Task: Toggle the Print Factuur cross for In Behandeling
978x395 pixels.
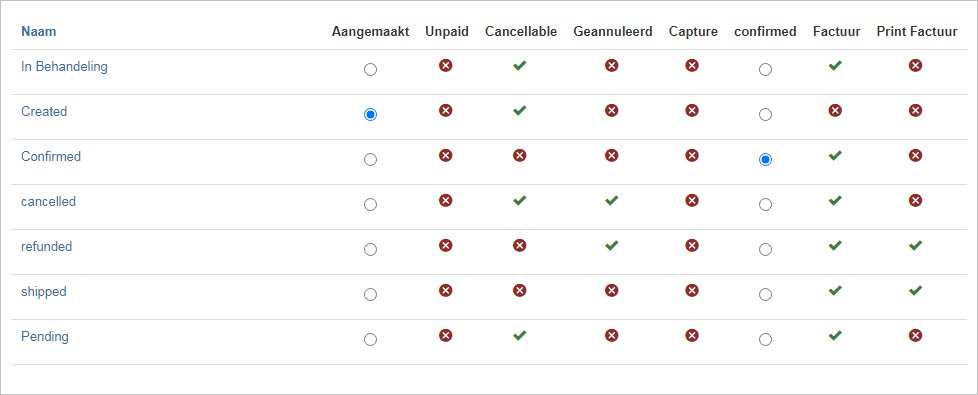Action: click(x=915, y=66)
